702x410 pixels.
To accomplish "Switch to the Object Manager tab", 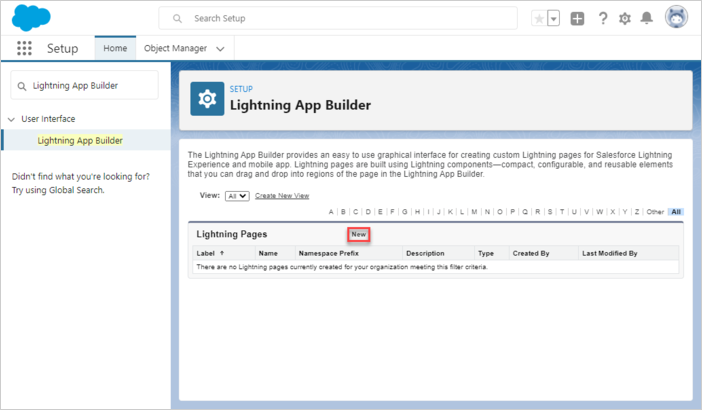I will [x=175, y=48].
